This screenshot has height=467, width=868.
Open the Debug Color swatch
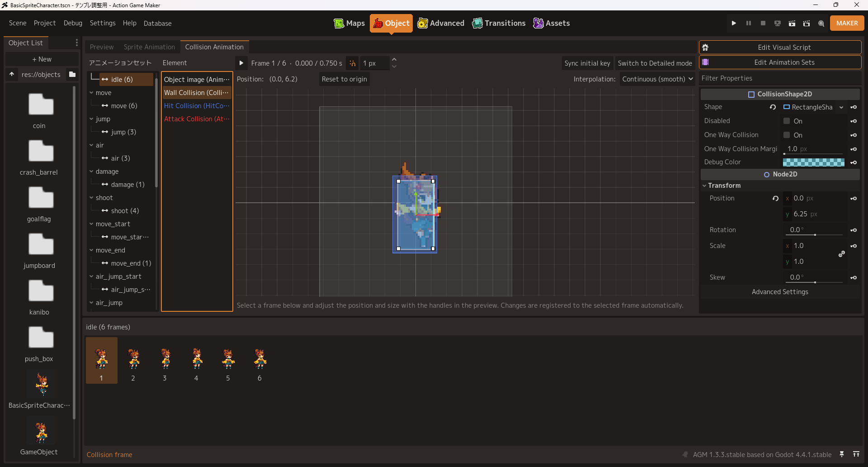tap(813, 162)
